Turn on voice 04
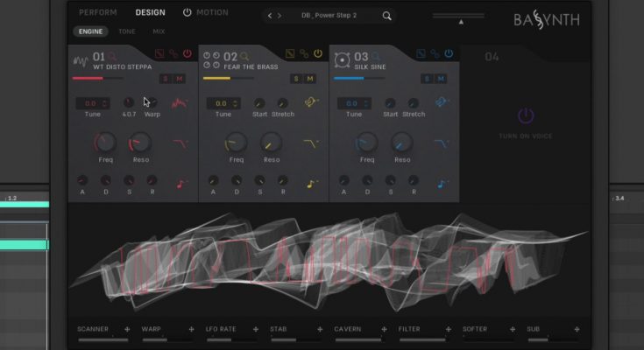Viewport: 644px width, 350px height. pos(525,116)
